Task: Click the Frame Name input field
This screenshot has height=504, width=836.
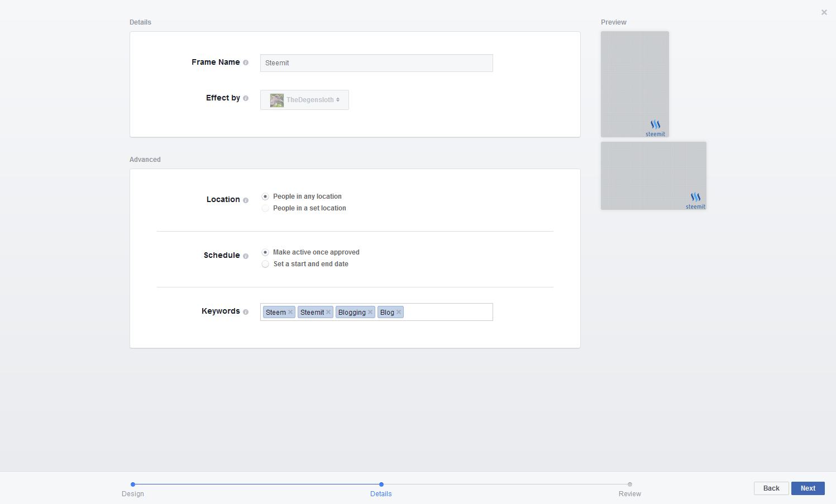Action: [x=376, y=63]
